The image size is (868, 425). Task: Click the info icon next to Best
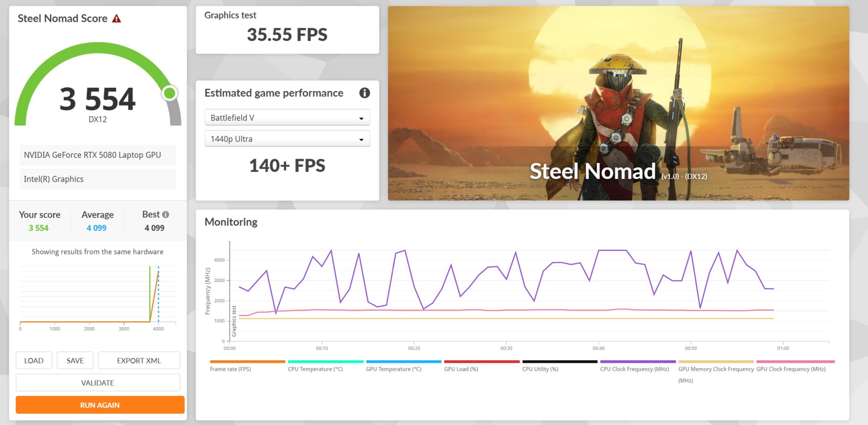[x=166, y=214]
